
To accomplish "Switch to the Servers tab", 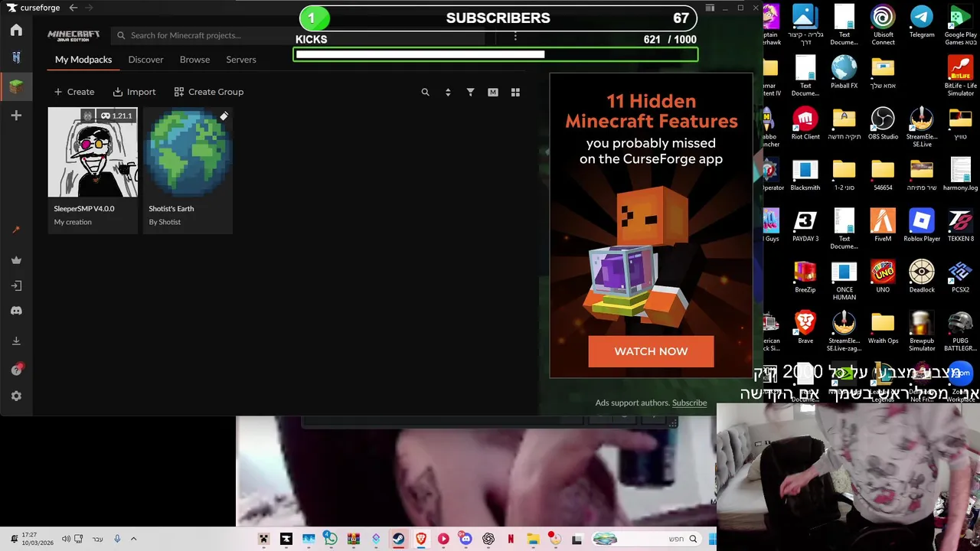I will click(241, 59).
